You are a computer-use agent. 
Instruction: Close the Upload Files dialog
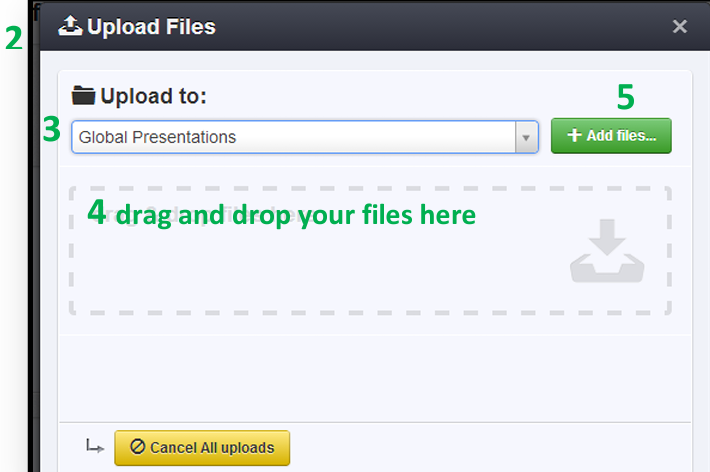(680, 26)
